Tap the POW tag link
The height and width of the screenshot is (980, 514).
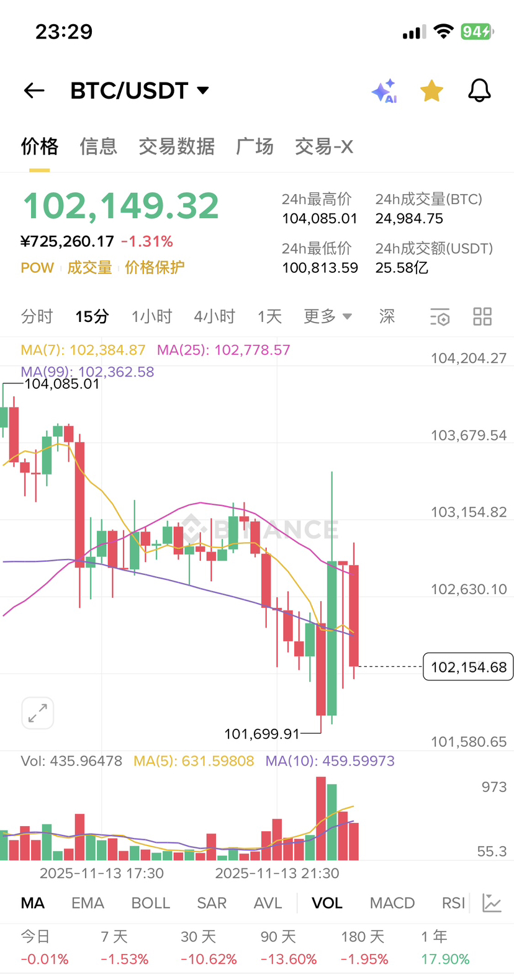37,268
